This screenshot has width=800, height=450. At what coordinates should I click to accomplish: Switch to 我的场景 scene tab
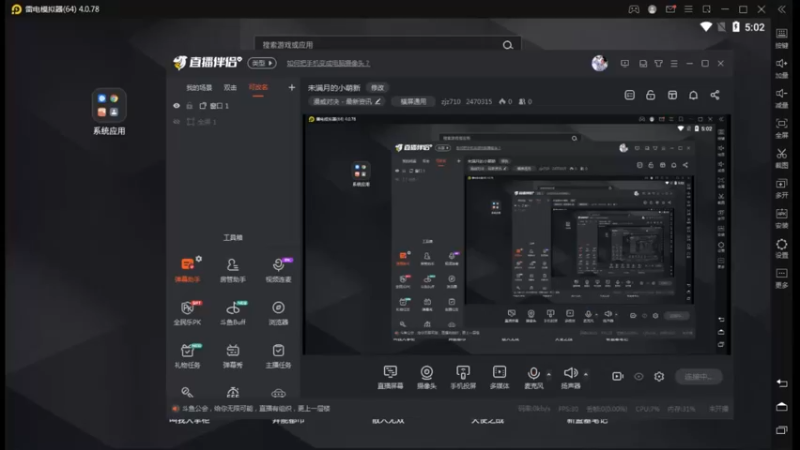coord(199,88)
